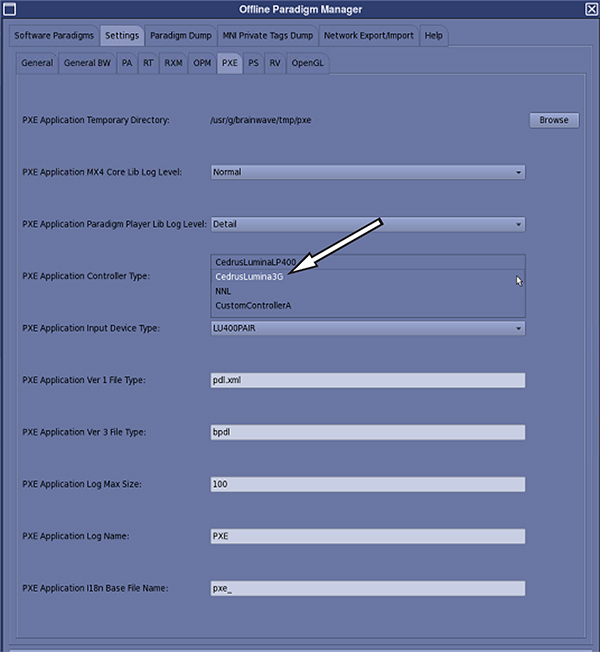Select the CedrusLuminaLP400 controller option

coord(254,262)
